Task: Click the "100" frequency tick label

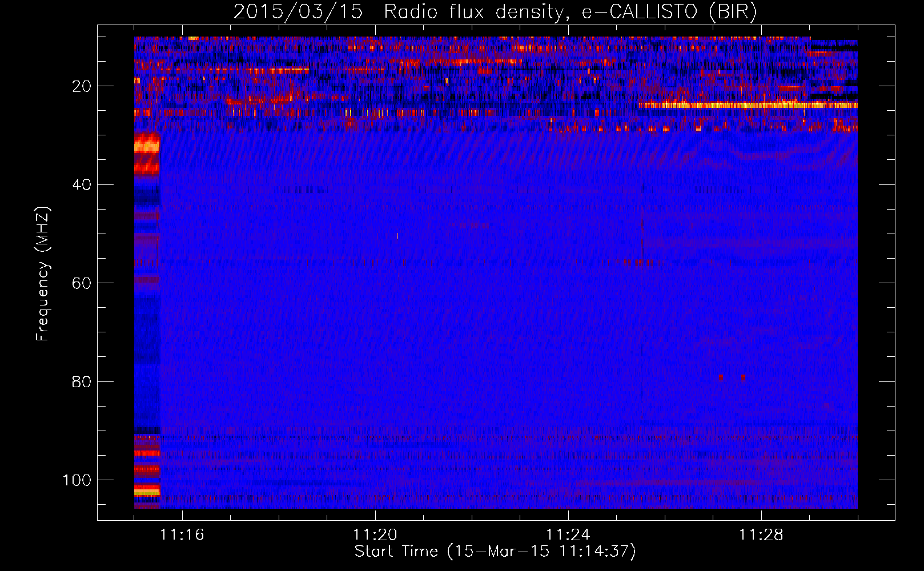Action: 77,480
